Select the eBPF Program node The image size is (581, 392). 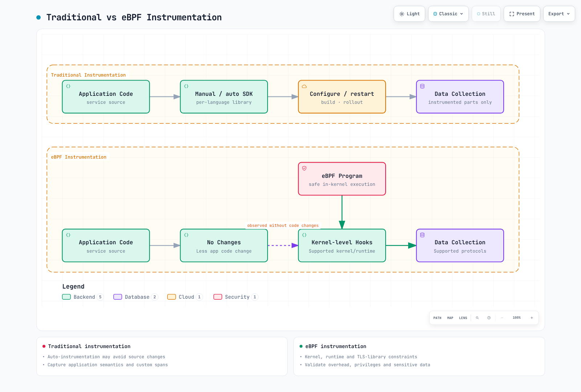click(x=342, y=179)
